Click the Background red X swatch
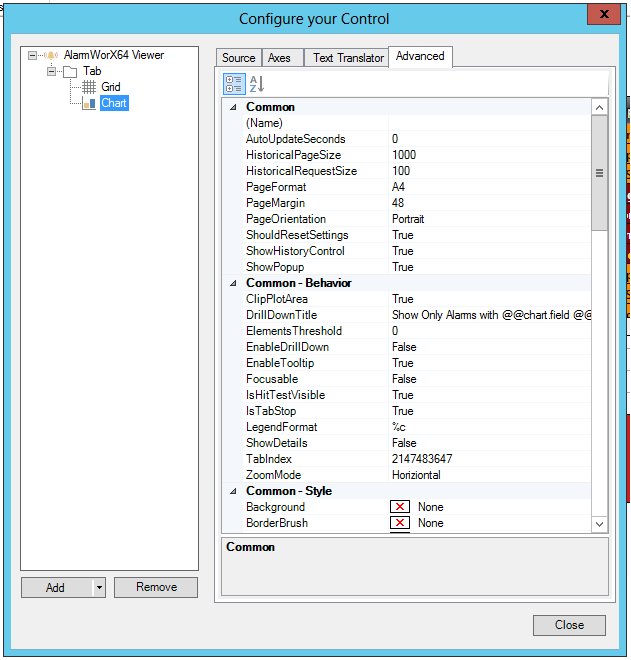 [x=400, y=507]
